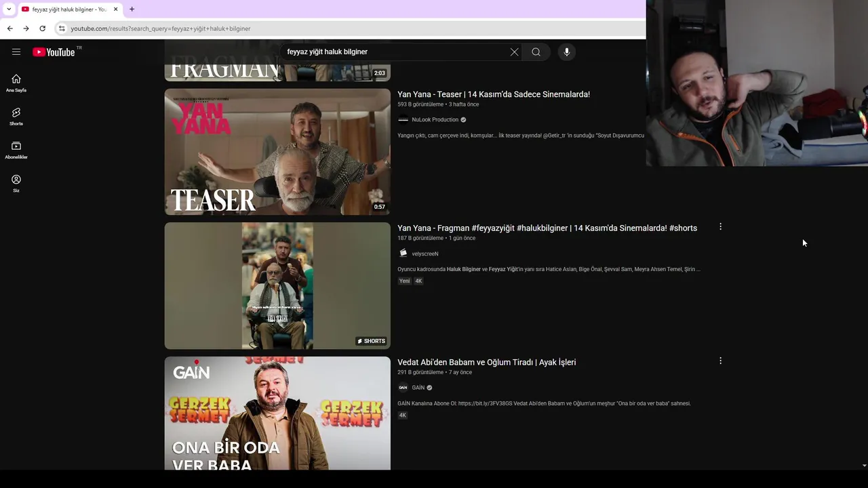868x488 pixels.
Task: Open the YouTube hamburger guide menu
Action: pyautogui.click(x=16, y=52)
